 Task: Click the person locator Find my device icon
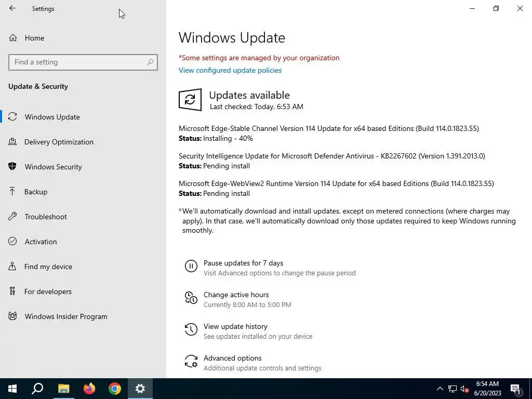click(12, 266)
